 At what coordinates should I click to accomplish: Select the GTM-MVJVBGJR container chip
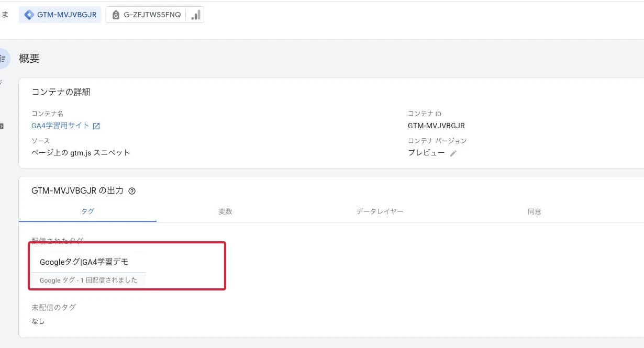coord(60,15)
